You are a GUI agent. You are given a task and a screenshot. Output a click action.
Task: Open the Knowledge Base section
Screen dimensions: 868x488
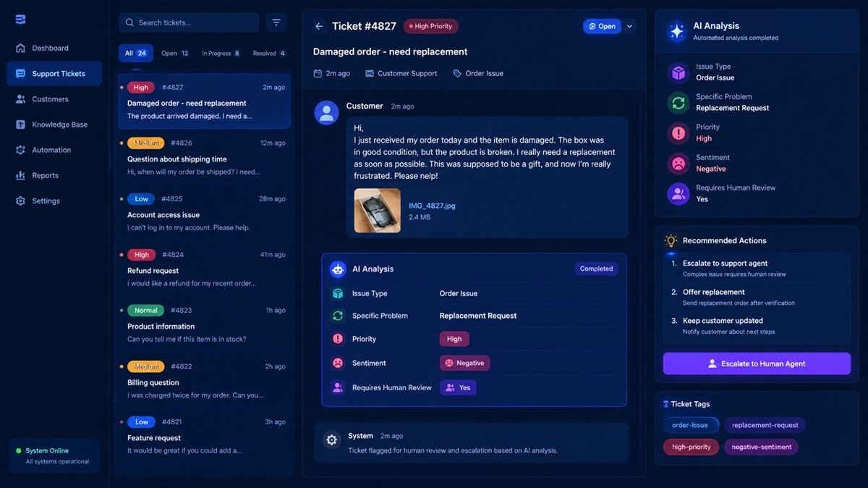click(x=54, y=125)
